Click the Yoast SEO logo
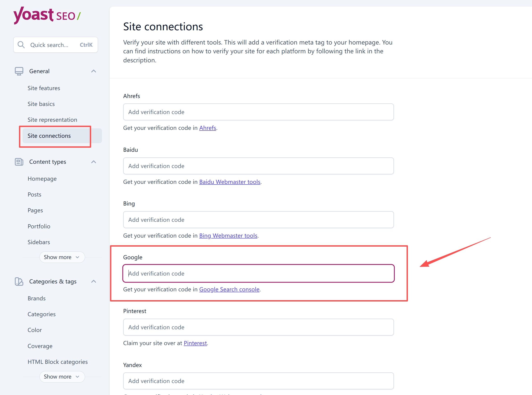The image size is (532, 395). (47, 15)
